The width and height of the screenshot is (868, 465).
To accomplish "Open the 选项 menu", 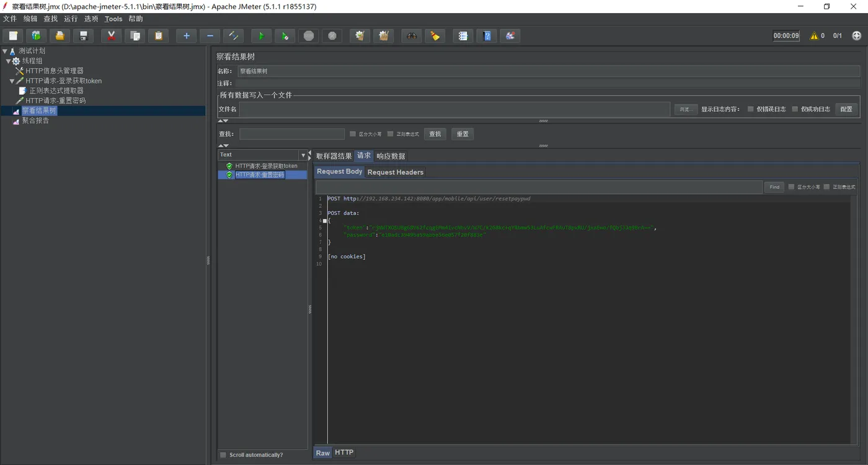I will (x=91, y=19).
